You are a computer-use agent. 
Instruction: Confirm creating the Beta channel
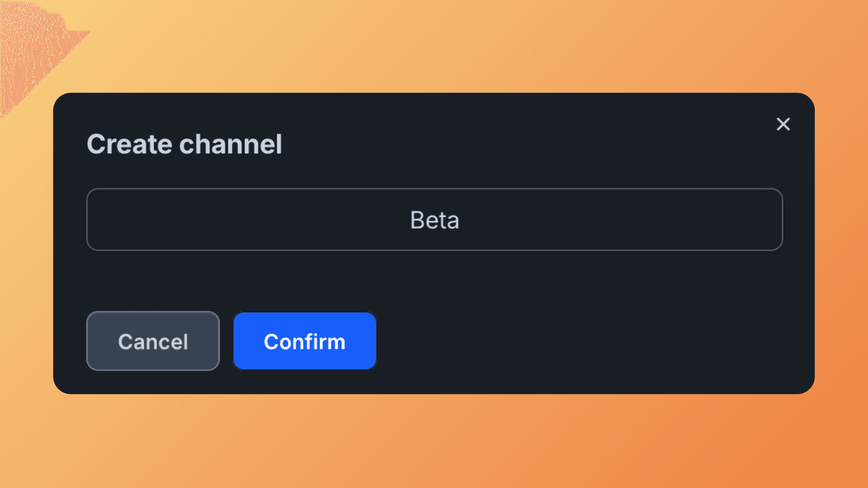click(x=304, y=341)
